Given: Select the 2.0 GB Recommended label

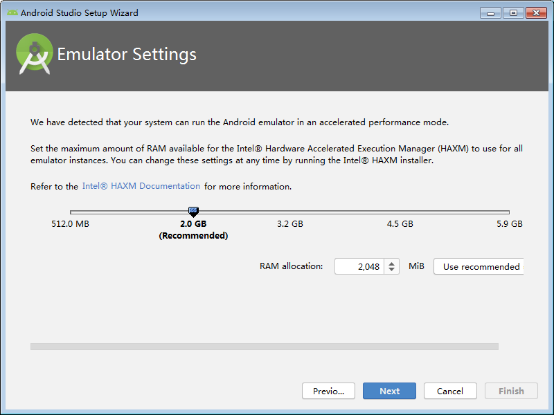Looking at the screenshot, I should coord(193,230).
